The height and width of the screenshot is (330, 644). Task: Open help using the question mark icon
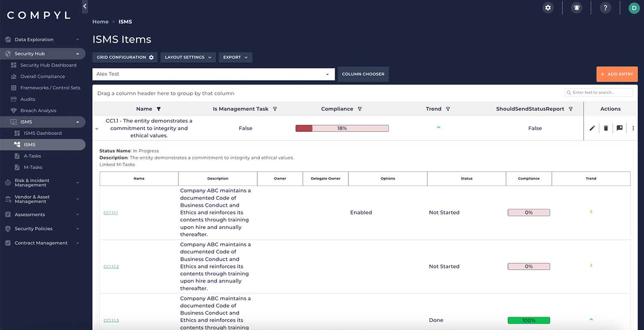pos(605,7)
